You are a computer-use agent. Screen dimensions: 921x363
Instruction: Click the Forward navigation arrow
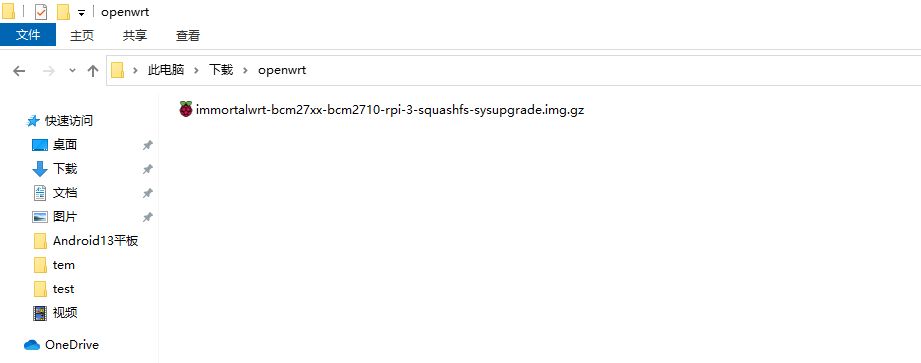pos(49,71)
